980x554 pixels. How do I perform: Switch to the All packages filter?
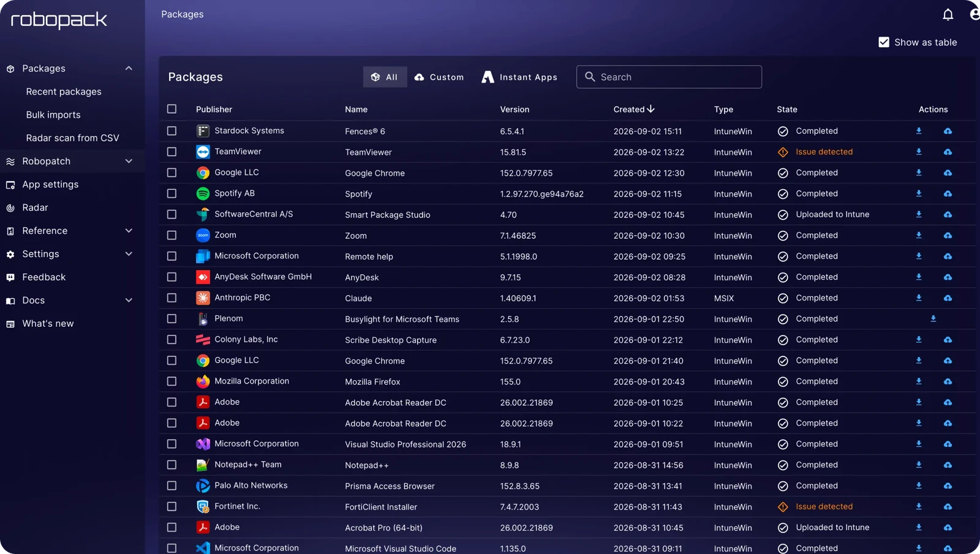point(385,77)
